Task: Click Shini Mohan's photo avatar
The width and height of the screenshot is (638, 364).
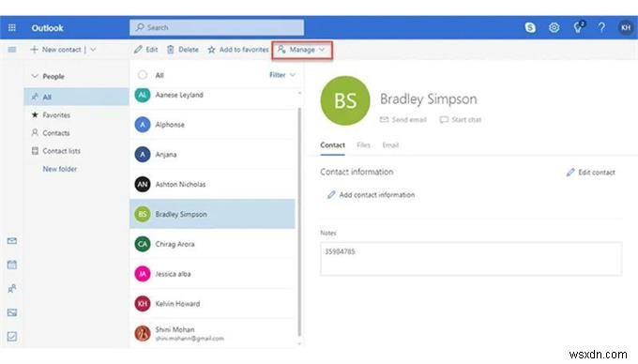Action: (143, 333)
